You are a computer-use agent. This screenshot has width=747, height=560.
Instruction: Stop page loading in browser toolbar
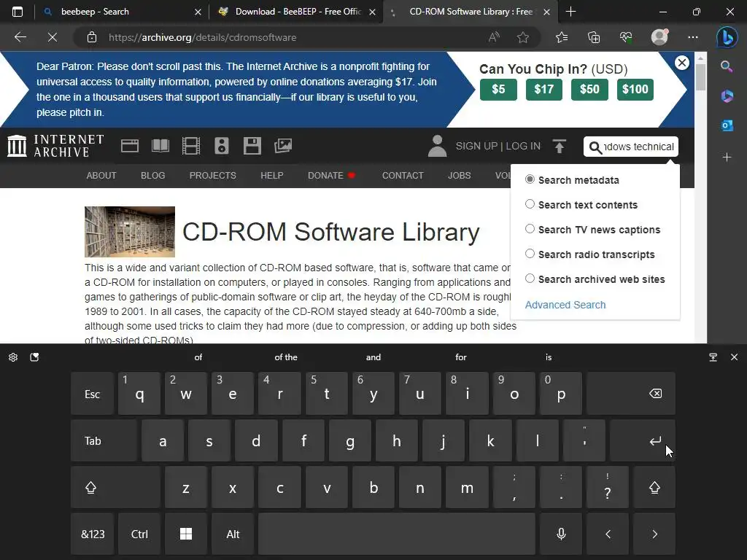[x=53, y=37]
